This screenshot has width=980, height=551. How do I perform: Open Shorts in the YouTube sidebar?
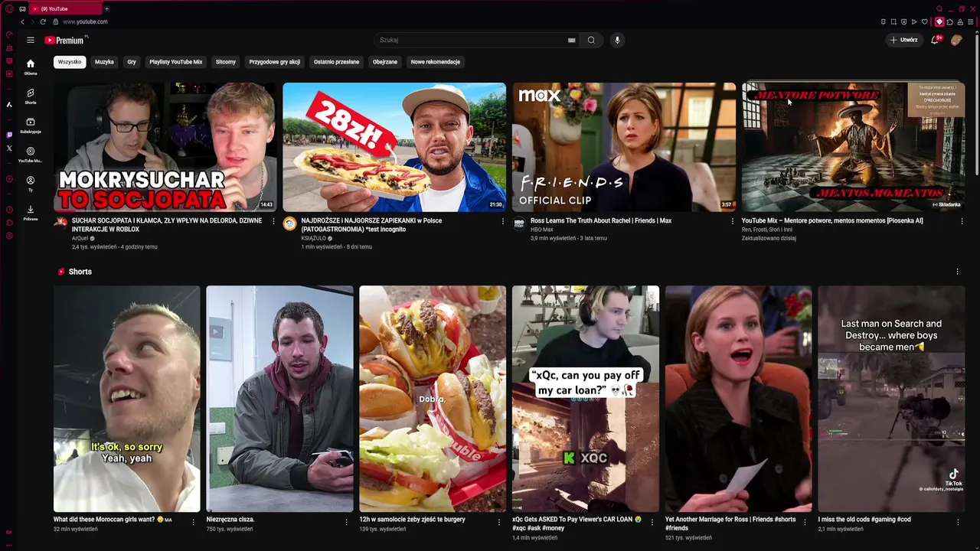(x=31, y=96)
